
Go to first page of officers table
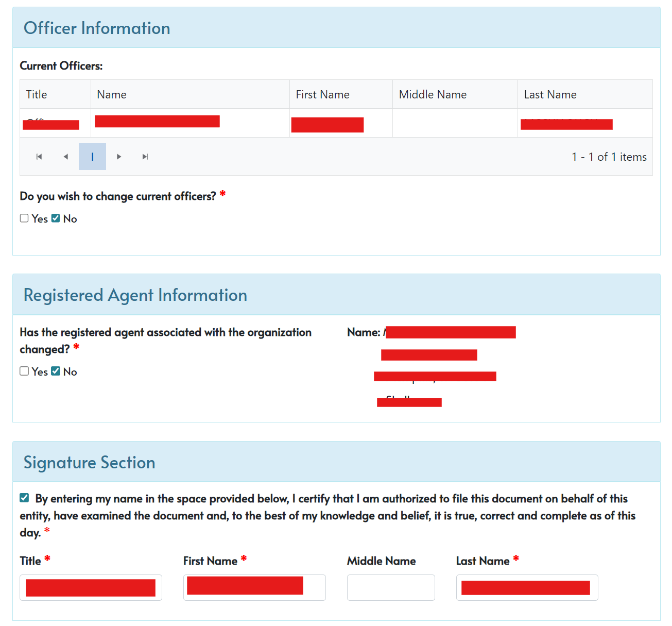pyautogui.click(x=39, y=157)
